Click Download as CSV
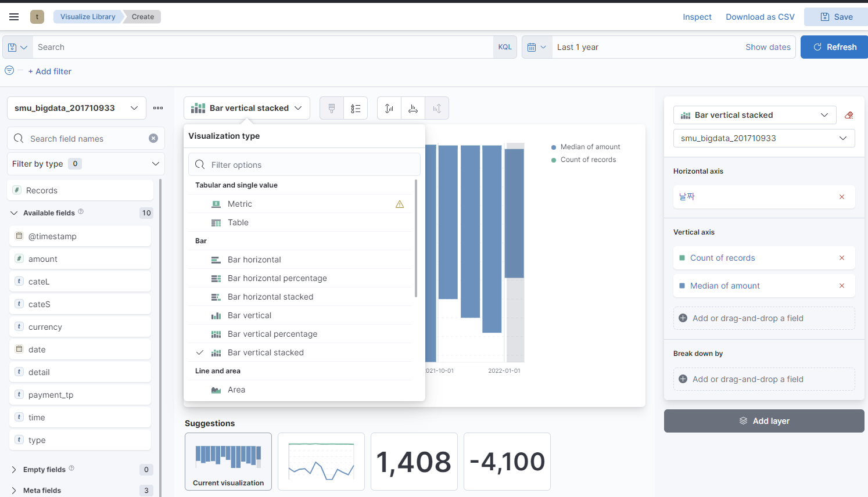The width and height of the screenshot is (868, 497). click(x=760, y=17)
